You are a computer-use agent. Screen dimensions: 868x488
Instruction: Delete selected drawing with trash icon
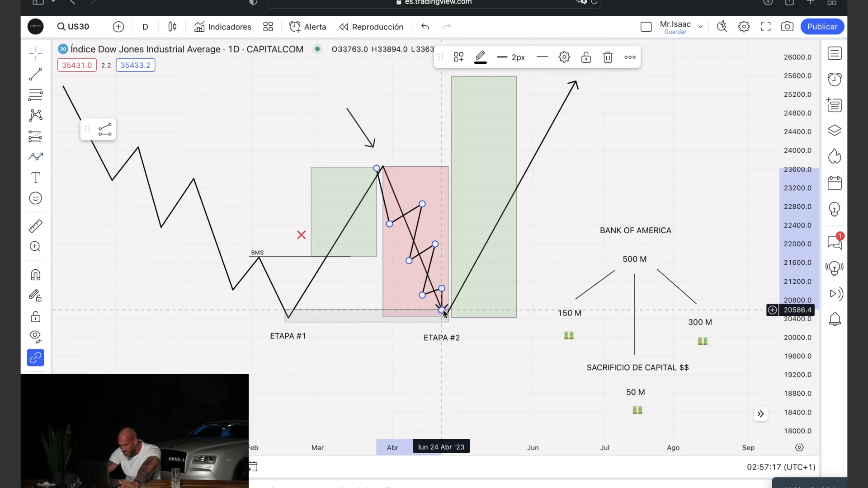pos(608,57)
